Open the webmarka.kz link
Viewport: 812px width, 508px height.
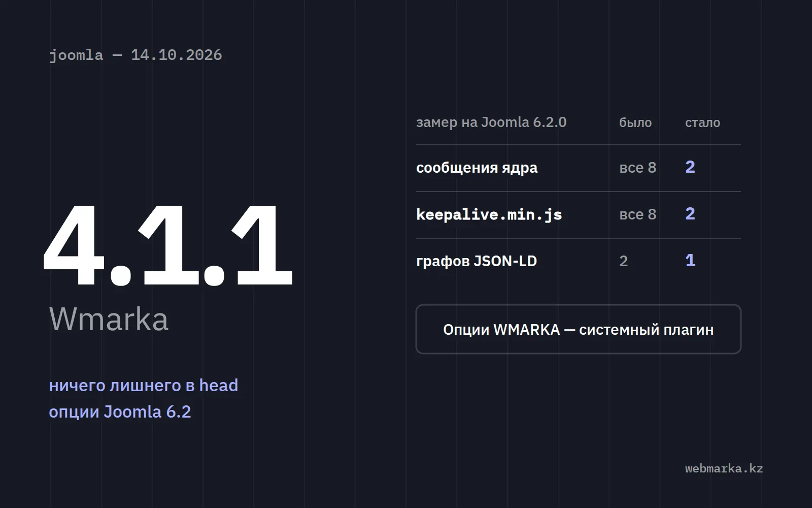pos(724,468)
